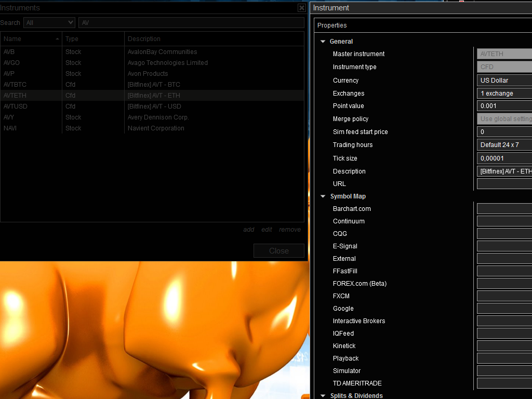Click the Description field in Instrument properties

tap(504, 171)
